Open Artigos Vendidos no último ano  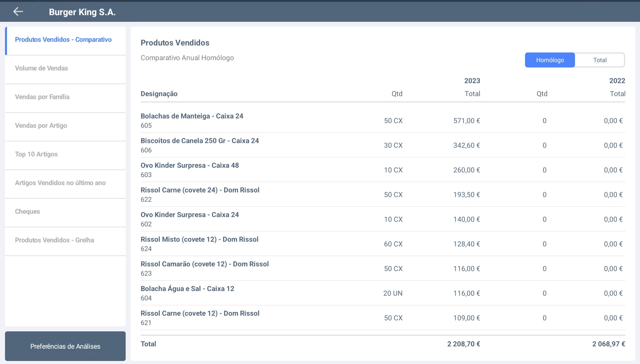pos(60,183)
